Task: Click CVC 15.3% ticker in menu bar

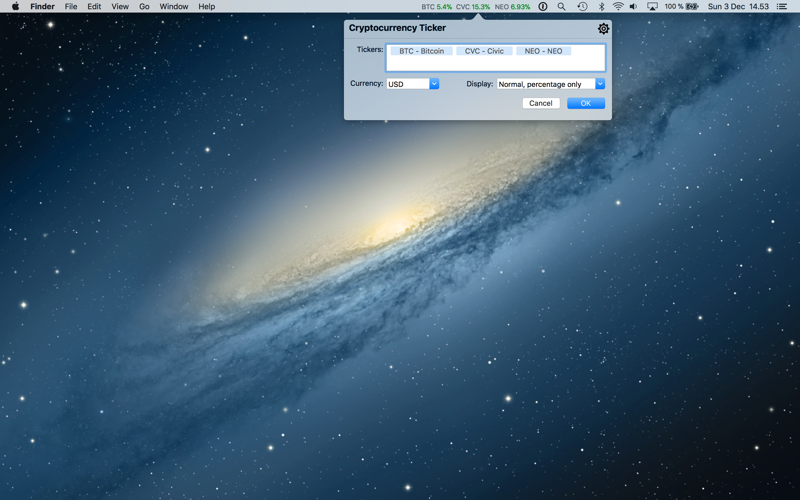Action: click(x=472, y=7)
